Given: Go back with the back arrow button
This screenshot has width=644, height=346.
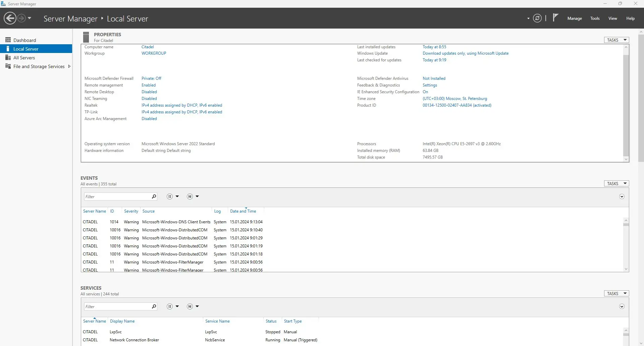Looking at the screenshot, I should tap(10, 18).
